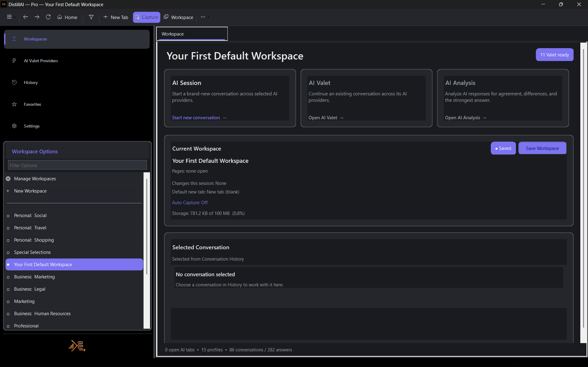The width and height of the screenshot is (588, 367).
Task: Expand the dropdown arrow beside hamburger menu
Action: click(15, 17)
